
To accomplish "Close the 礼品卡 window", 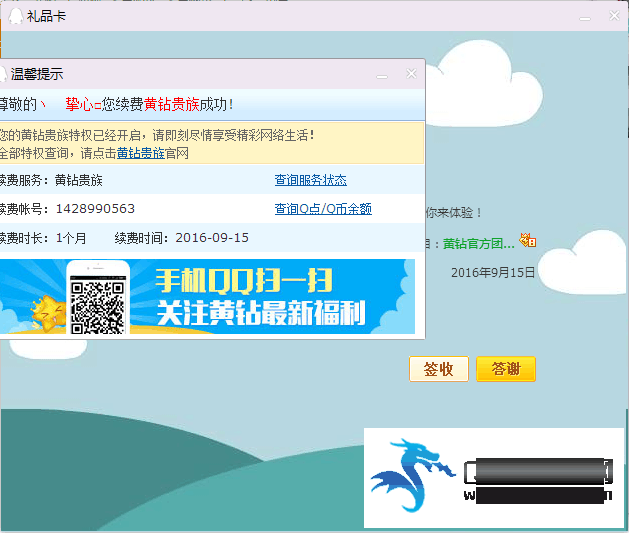I will pyautogui.click(x=614, y=16).
